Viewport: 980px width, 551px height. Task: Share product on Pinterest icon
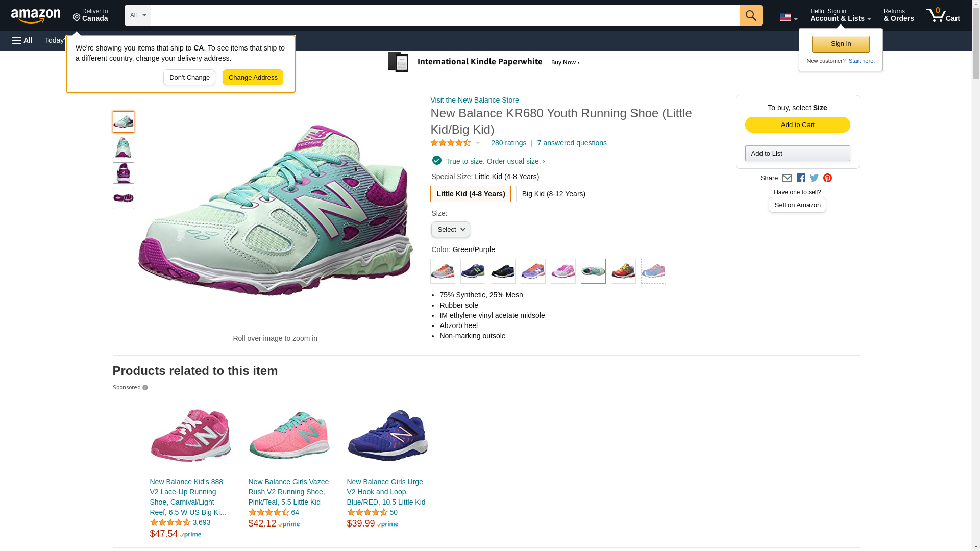827,178
